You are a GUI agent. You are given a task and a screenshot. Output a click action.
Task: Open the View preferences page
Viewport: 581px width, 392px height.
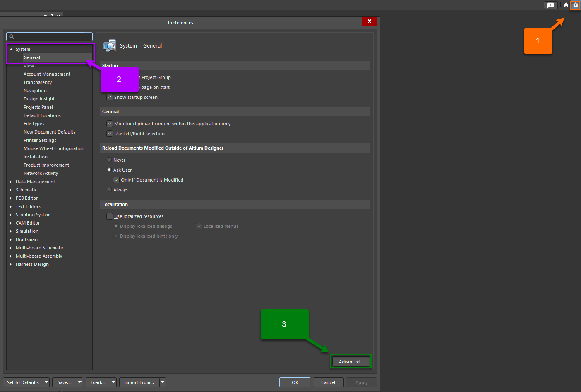[x=29, y=66]
